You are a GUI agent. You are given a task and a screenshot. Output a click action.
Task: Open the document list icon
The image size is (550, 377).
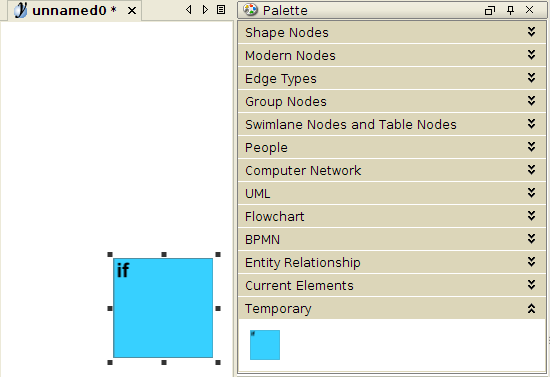coord(221,9)
